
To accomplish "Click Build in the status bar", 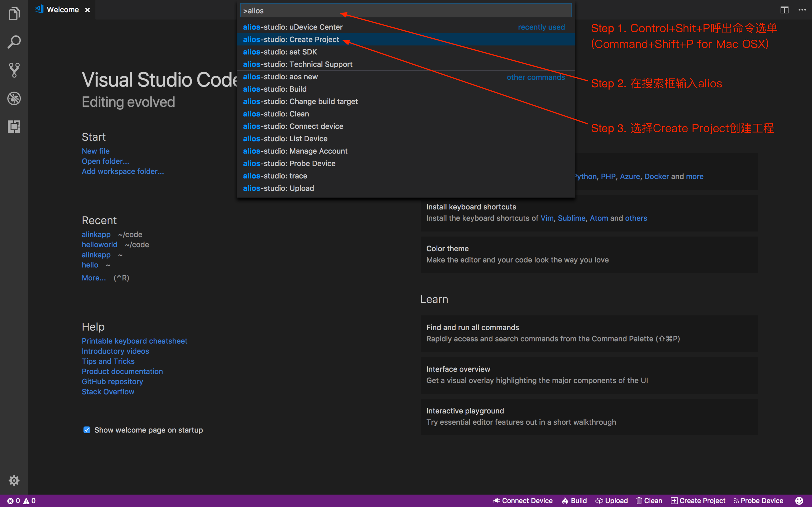I will click(x=574, y=501).
